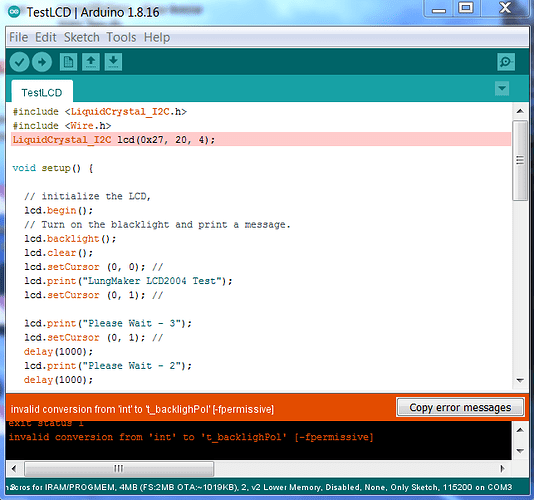Click console scrollbar down arrow

[x=520, y=451]
